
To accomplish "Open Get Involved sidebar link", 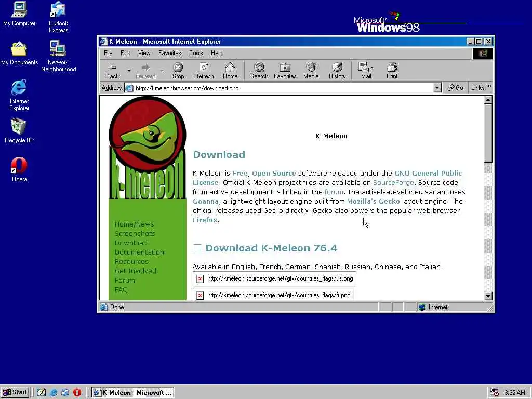I will coord(136,271).
